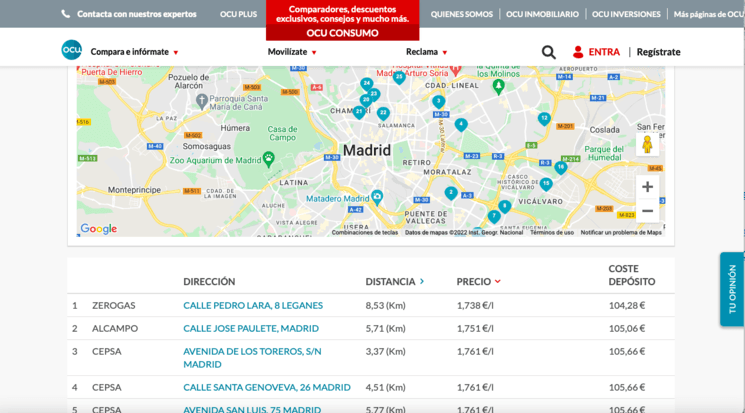Zoom in on the map

click(647, 187)
